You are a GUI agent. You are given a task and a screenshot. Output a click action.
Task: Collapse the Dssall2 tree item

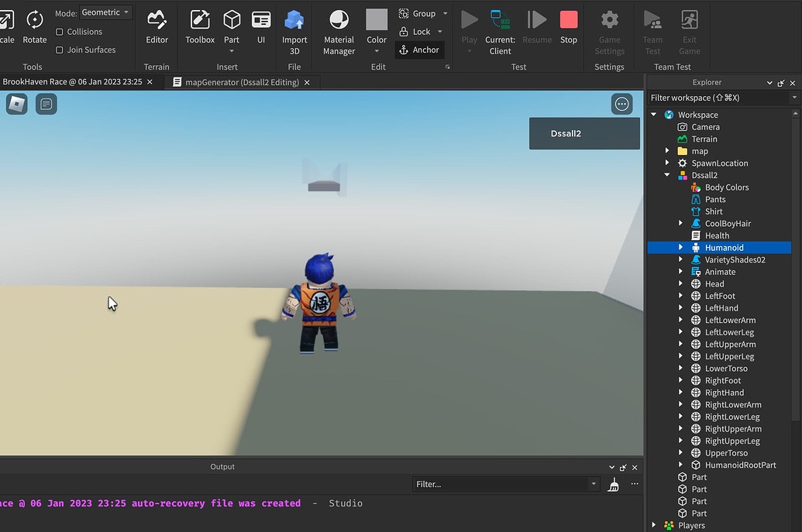666,175
